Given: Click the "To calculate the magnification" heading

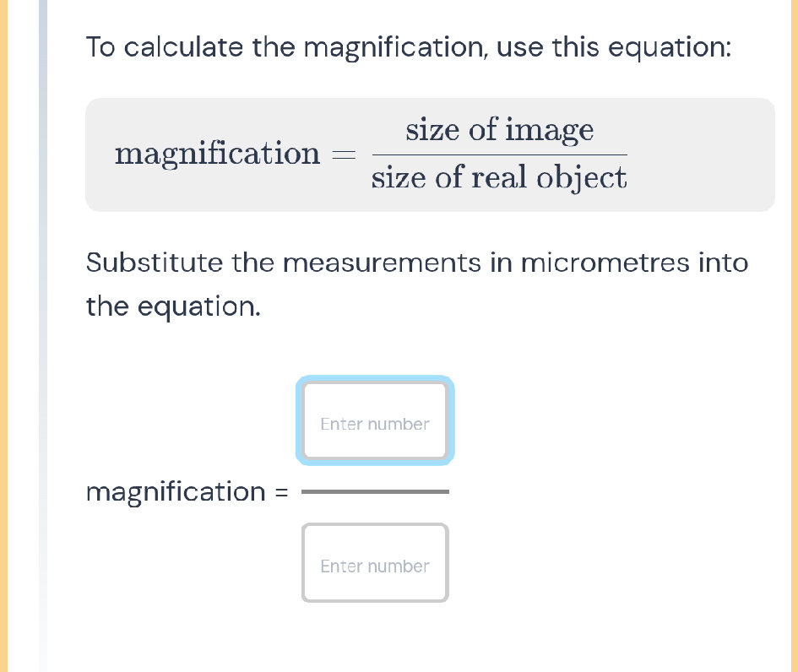Looking at the screenshot, I should (409, 47).
